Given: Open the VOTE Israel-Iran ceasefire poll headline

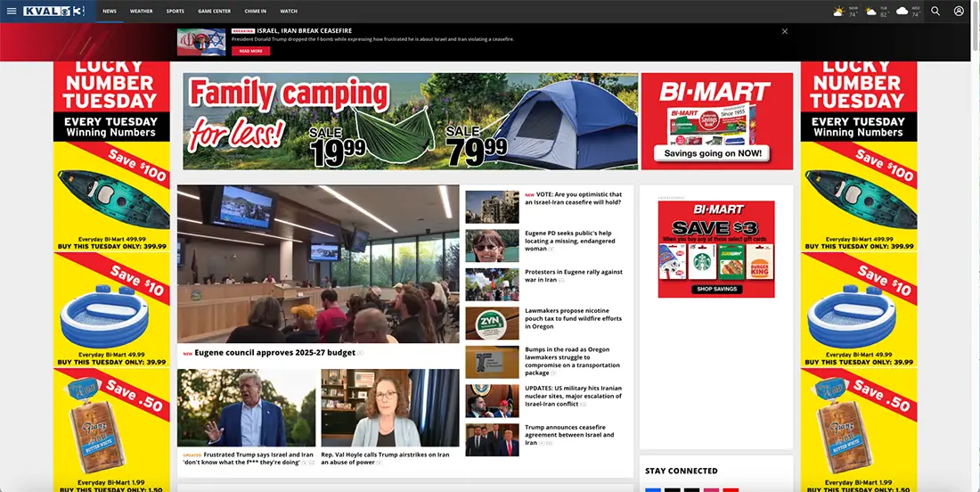Looking at the screenshot, I should point(573,198).
